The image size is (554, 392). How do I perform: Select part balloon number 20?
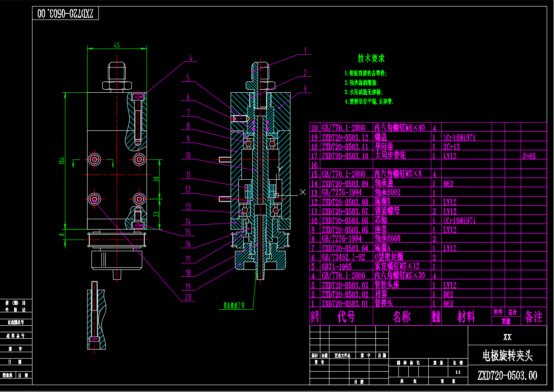[188, 297]
